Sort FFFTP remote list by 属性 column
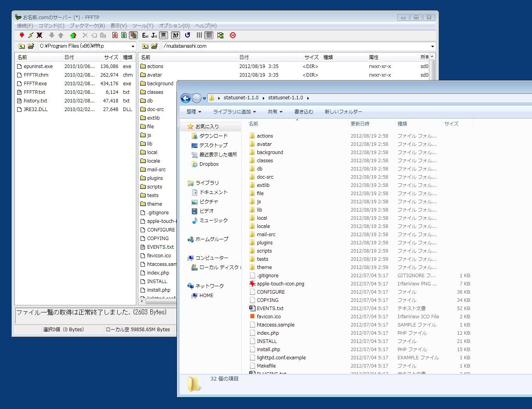The width and height of the screenshot is (532, 409). pyautogui.click(x=392, y=57)
